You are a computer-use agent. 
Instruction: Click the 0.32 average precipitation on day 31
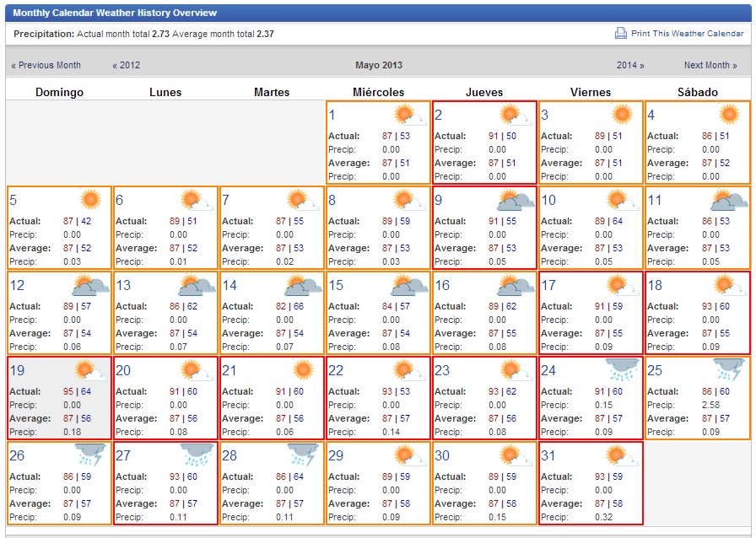[x=603, y=517]
